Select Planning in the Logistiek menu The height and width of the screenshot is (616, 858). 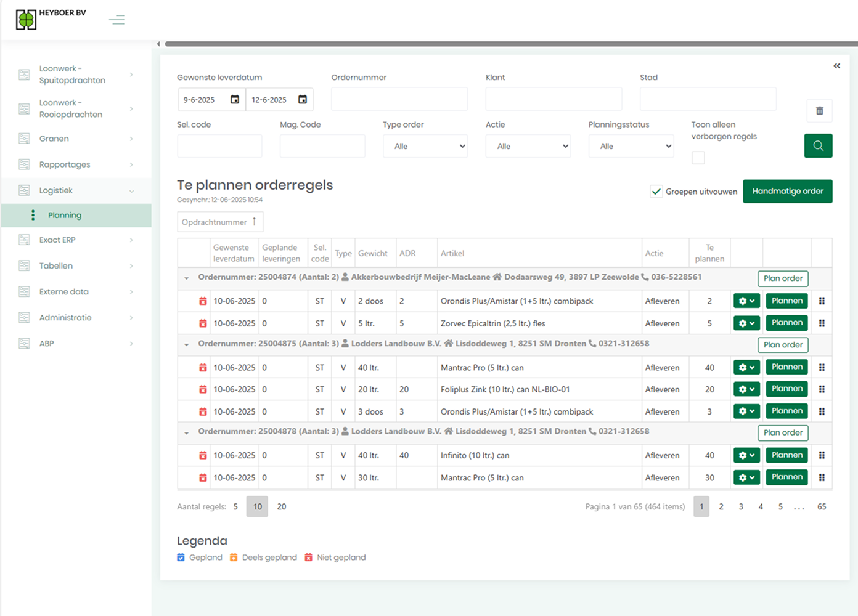(x=65, y=216)
